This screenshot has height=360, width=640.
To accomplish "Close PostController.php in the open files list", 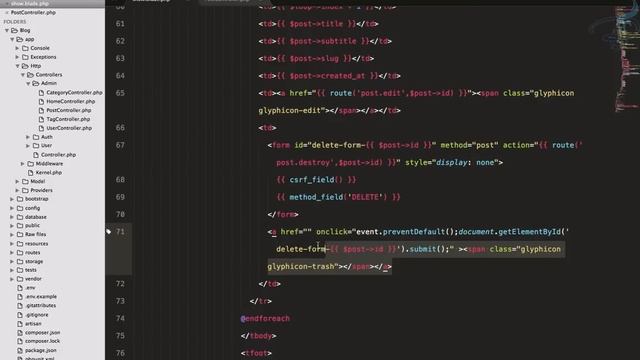I will 7,13.
